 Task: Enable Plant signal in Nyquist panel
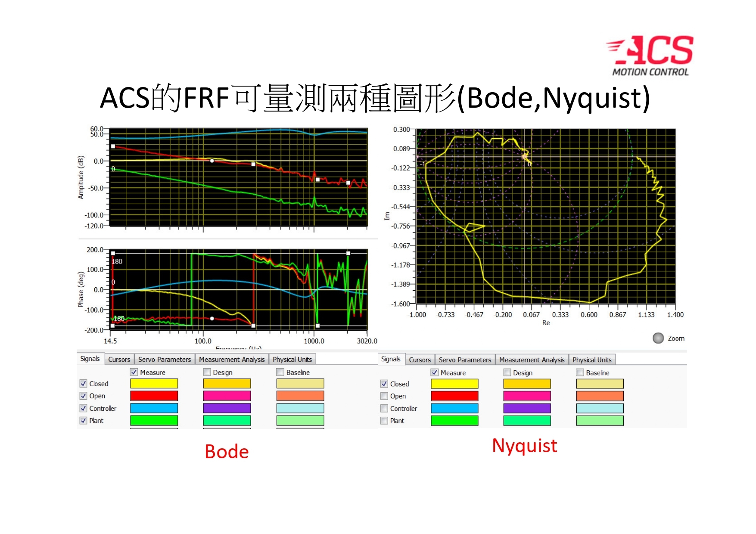pyautogui.click(x=384, y=420)
